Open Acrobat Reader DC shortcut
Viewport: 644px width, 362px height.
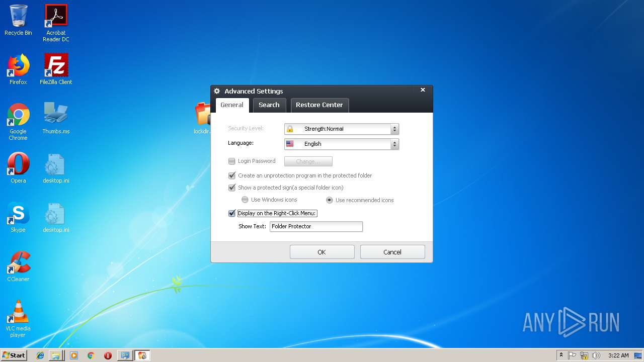coord(56,23)
